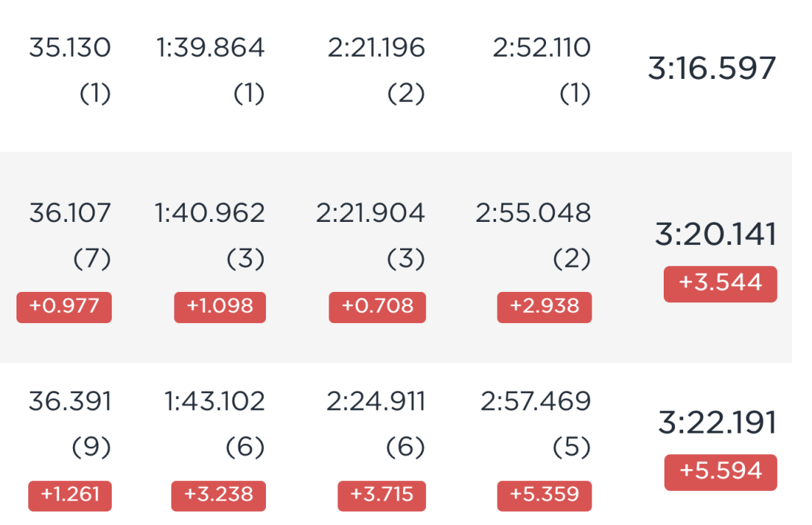Select the 3:22.191 final time
This screenshot has width=812, height=525.
717,423
